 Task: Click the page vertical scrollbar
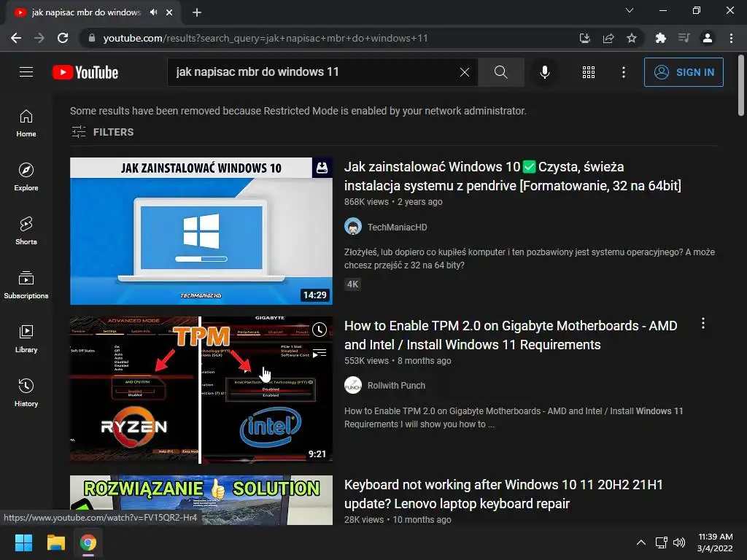741,86
